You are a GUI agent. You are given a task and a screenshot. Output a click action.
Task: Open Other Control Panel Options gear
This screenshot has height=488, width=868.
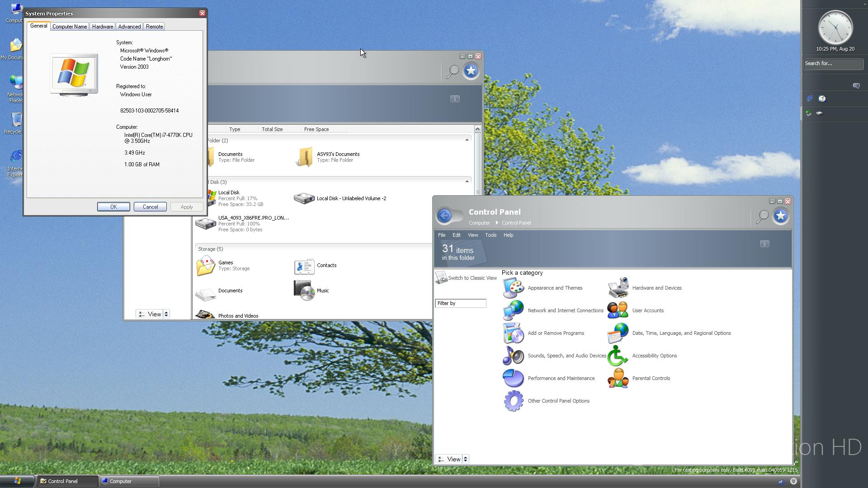(x=513, y=401)
